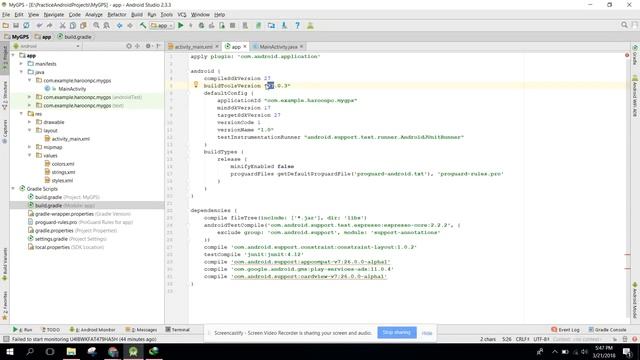Toggle the Structure side tool window
This screenshot has height=360, width=640.
pyautogui.click(x=5, y=96)
